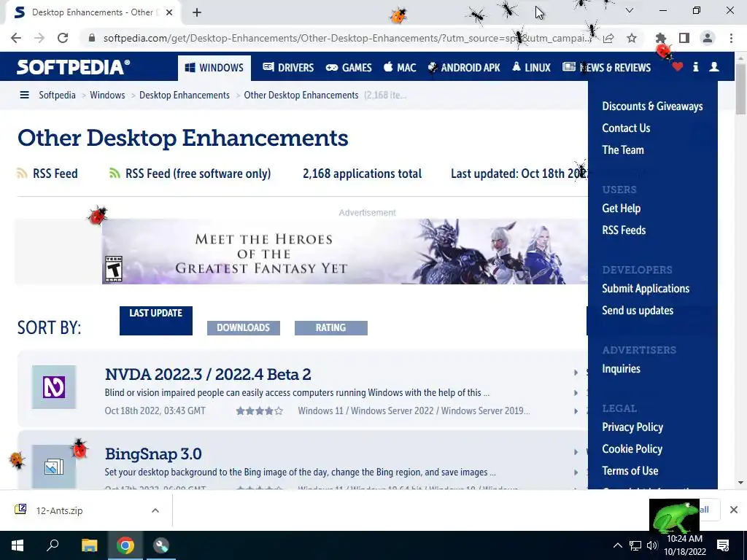The height and width of the screenshot is (560, 747).
Task: Go to Windows breadcrumb link
Action: click(x=107, y=96)
